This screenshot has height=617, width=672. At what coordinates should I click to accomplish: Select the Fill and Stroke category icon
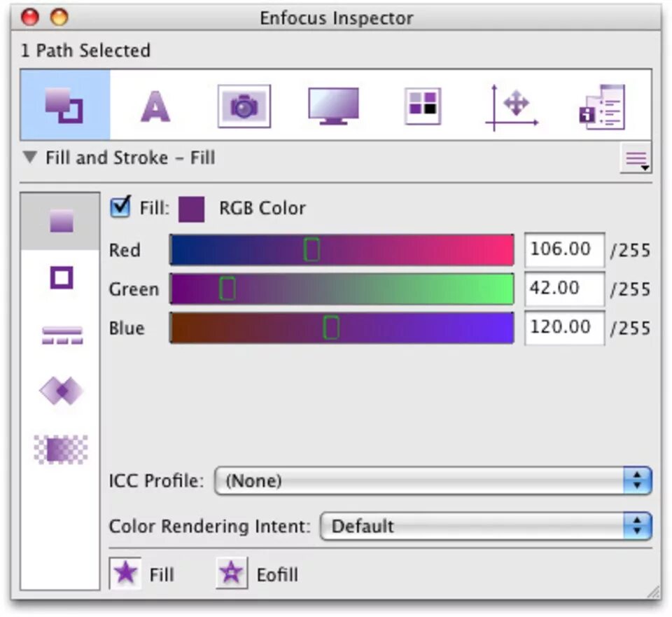[64, 105]
